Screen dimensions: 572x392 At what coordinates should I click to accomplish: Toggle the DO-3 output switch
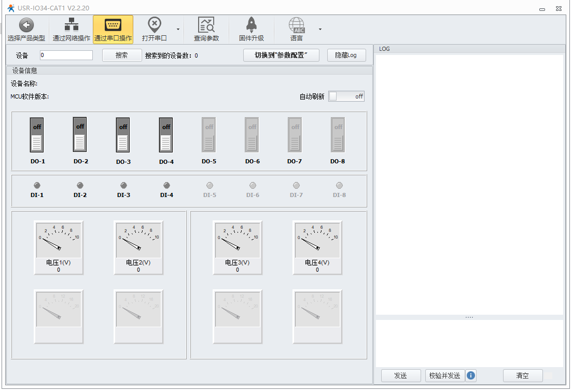(123, 135)
